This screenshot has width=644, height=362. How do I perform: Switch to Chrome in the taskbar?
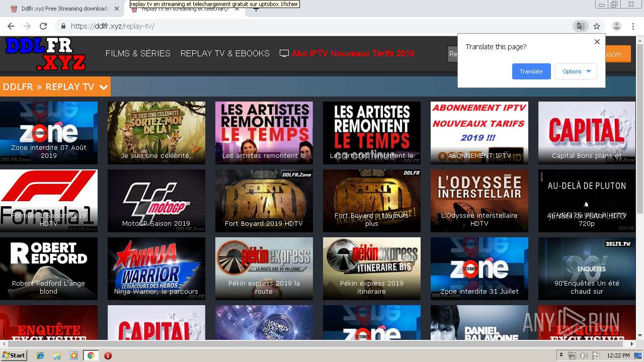[91, 355]
